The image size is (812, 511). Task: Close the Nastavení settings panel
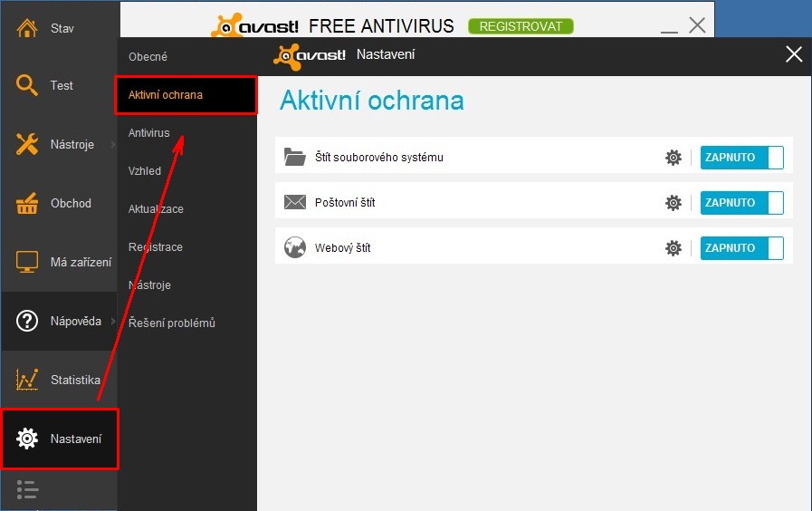[793, 53]
